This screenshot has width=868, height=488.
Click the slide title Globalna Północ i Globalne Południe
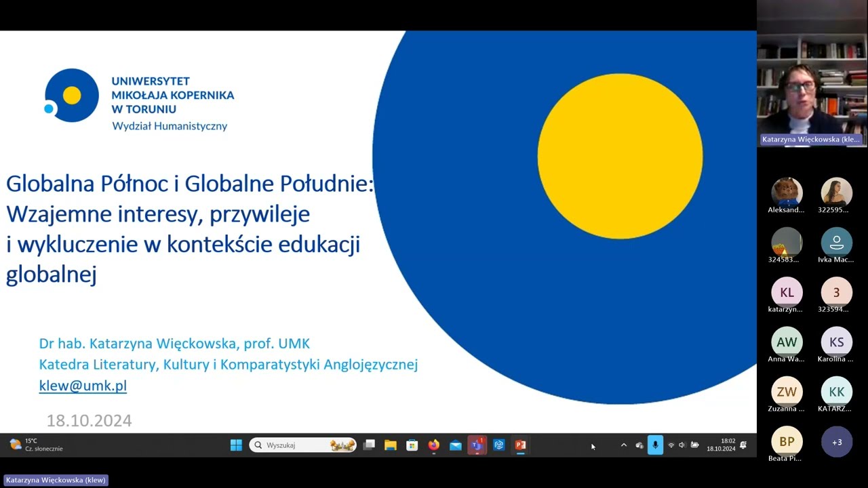(x=190, y=184)
